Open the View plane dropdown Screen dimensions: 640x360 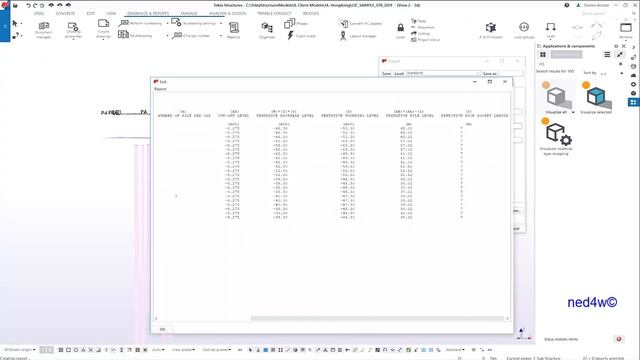pos(182,350)
